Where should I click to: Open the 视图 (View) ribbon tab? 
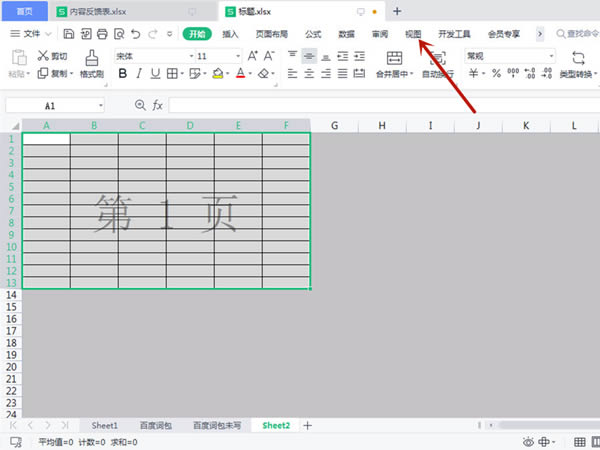click(413, 34)
